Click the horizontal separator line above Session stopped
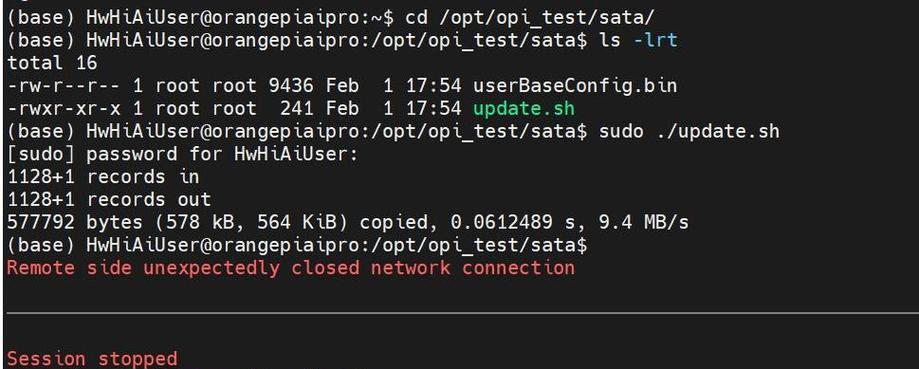This screenshot has width=919, height=369. click(462, 314)
